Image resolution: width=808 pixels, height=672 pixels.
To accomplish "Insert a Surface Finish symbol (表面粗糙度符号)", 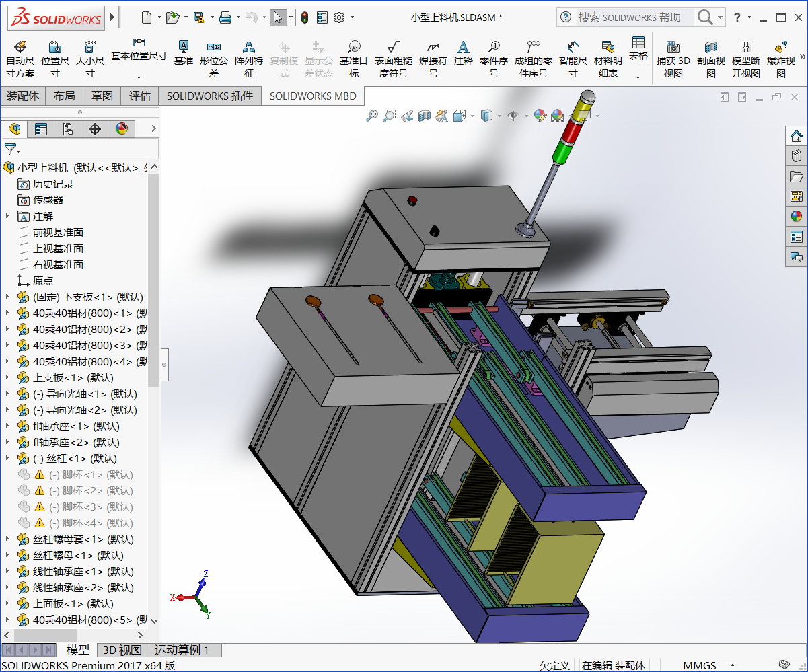I will click(x=394, y=59).
